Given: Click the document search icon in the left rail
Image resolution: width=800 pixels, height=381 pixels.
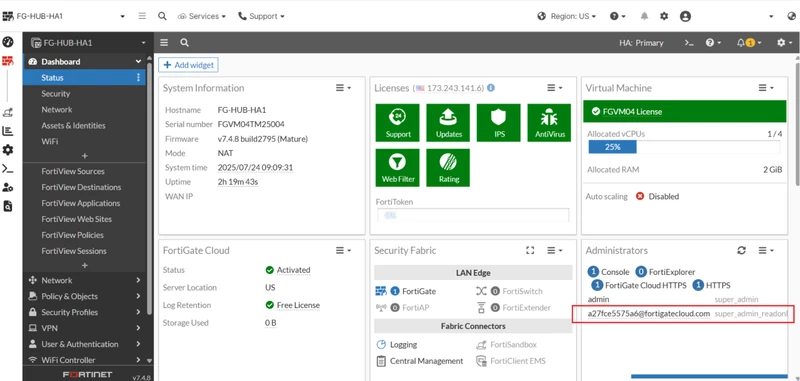Looking at the screenshot, I should [x=8, y=206].
